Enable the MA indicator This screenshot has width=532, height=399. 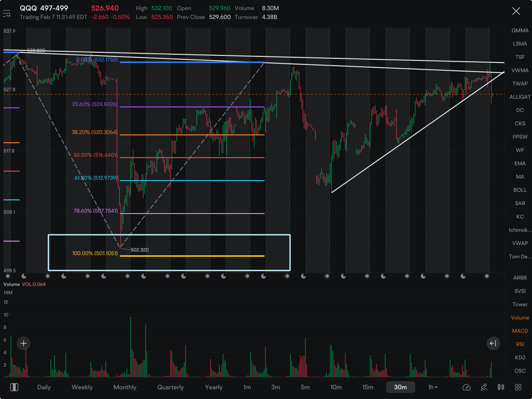click(x=520, y=177)
